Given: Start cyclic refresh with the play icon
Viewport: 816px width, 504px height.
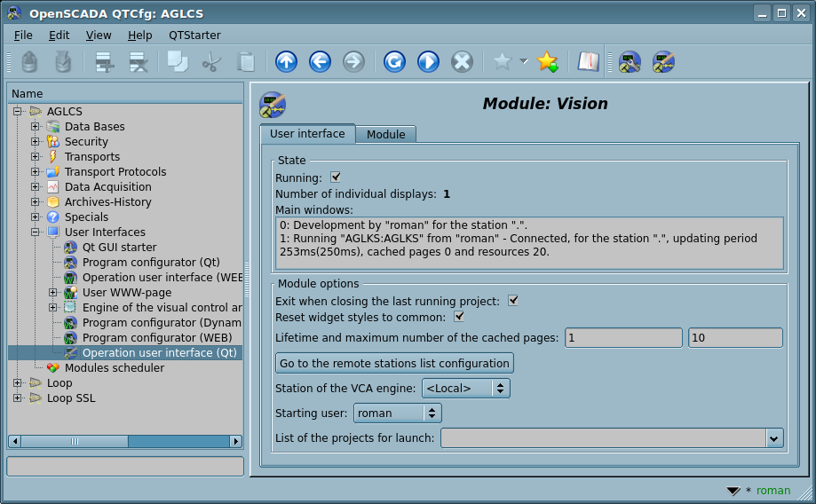Looking at the screenshot, I should pyautogui.click(x=428, y=62).
